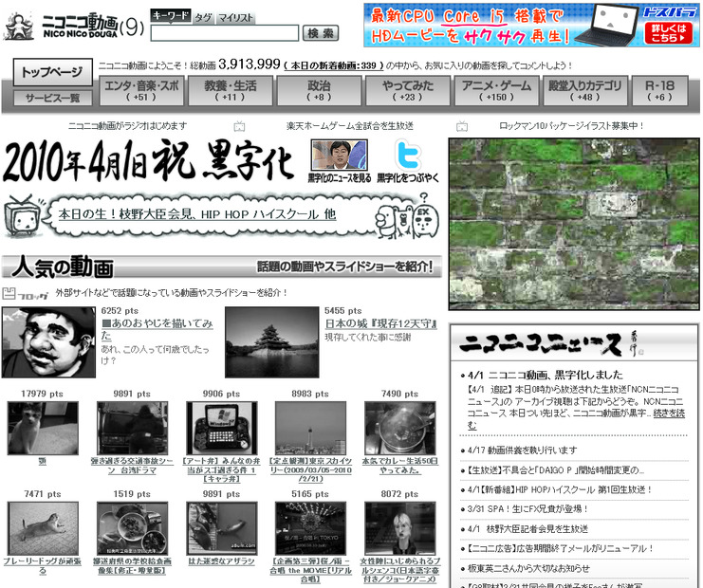This screenshot has height=588, width=703.
Task: Click the small TV icon after the radio announcement
Action: [239, 126]
